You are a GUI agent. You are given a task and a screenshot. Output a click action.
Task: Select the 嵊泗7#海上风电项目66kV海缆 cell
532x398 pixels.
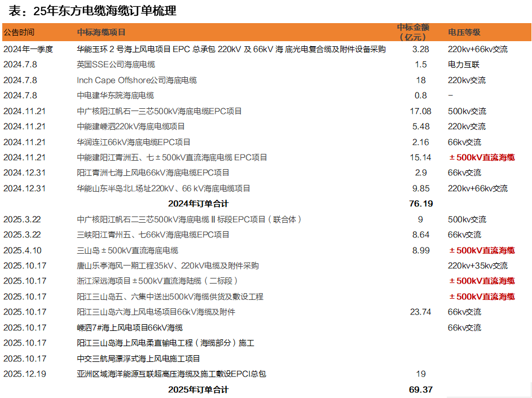[x=129, y=328]
